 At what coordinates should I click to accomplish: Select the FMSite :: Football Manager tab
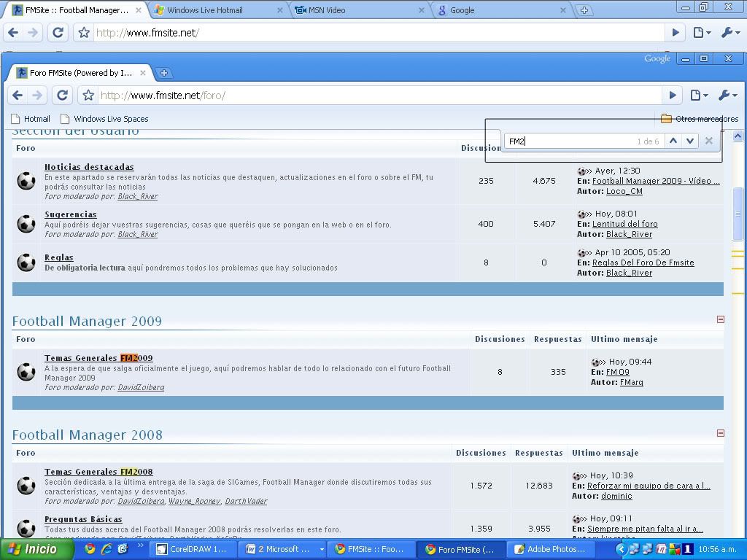[x=76, y=10]
